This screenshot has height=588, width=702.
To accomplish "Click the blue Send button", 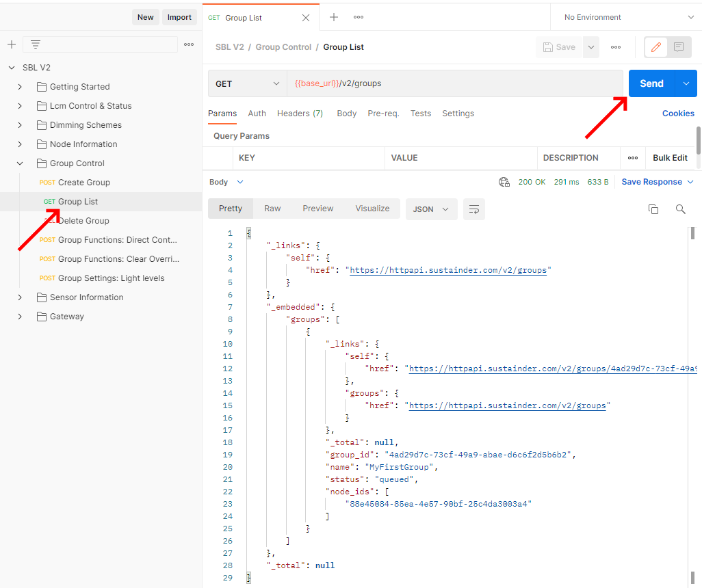I will (651, 83).
